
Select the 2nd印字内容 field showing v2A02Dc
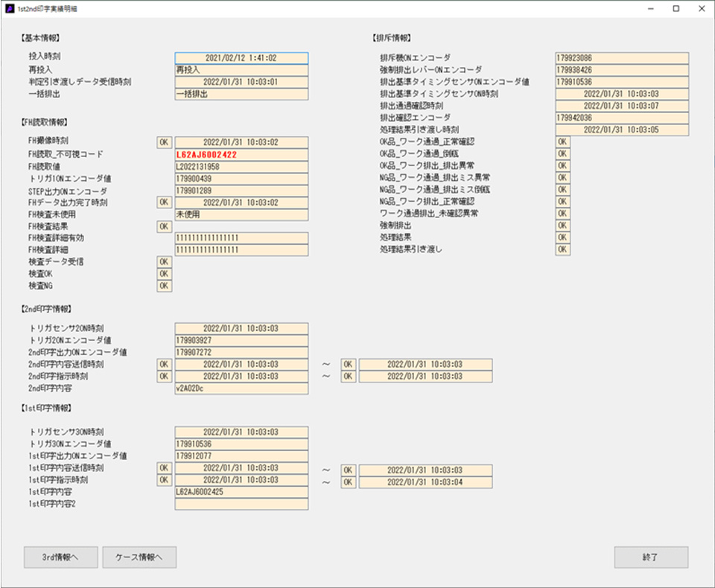click(x=241, y=389)
